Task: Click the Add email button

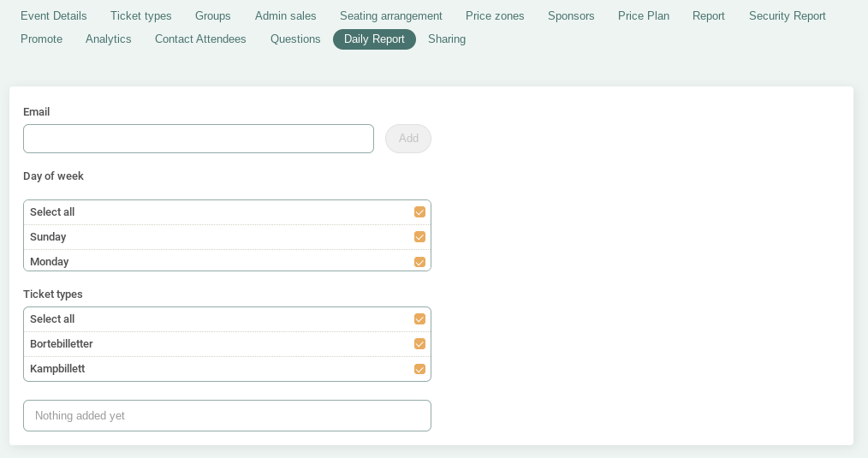Action: [x=408, y=139]
